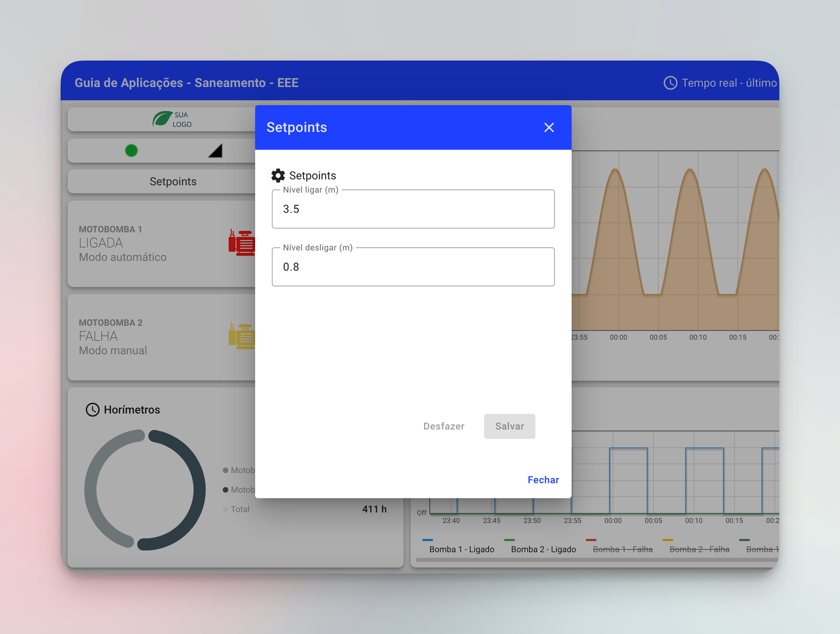The height and width of the screenshot is (634, 840).
Task: Click the green leaf logo
Action: click(x=162, y=119)
